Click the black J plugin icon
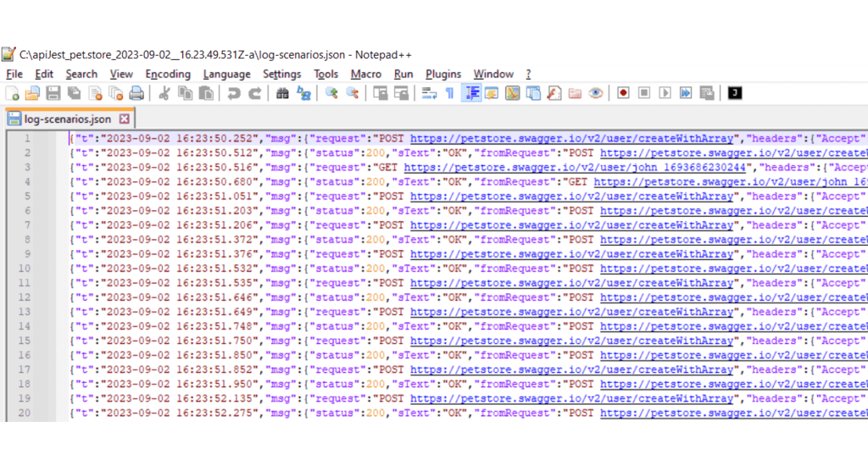Viewport: 868px width, 466px height. click(x=735, y=93)
